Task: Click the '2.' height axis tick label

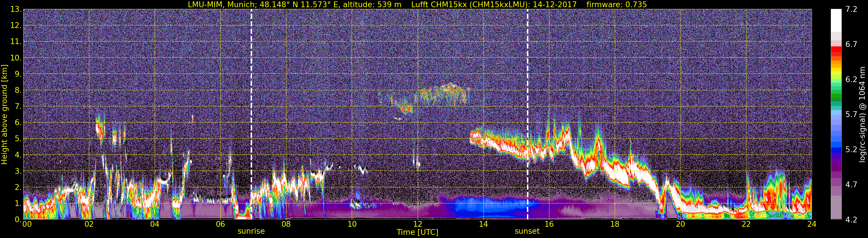Action: point(18,187)
